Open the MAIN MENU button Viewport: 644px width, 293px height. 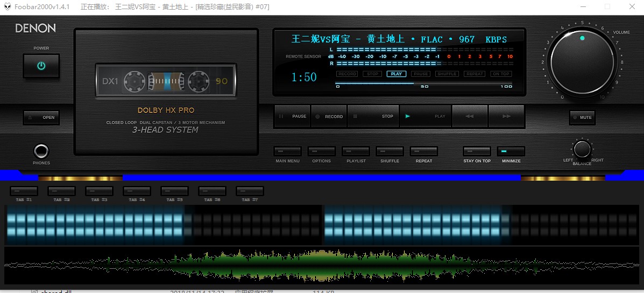[x=287, y=152]
